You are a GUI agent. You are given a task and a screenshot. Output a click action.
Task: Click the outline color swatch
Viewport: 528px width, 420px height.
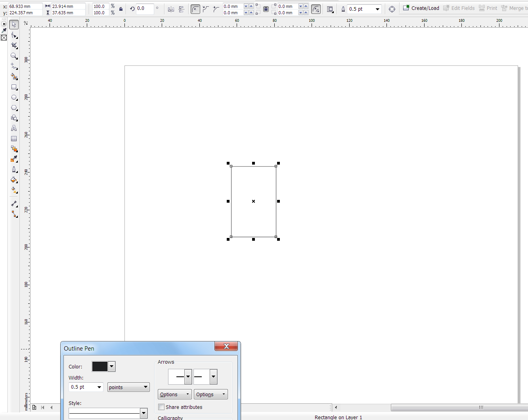pyautogui.click(x=100, y=366)
